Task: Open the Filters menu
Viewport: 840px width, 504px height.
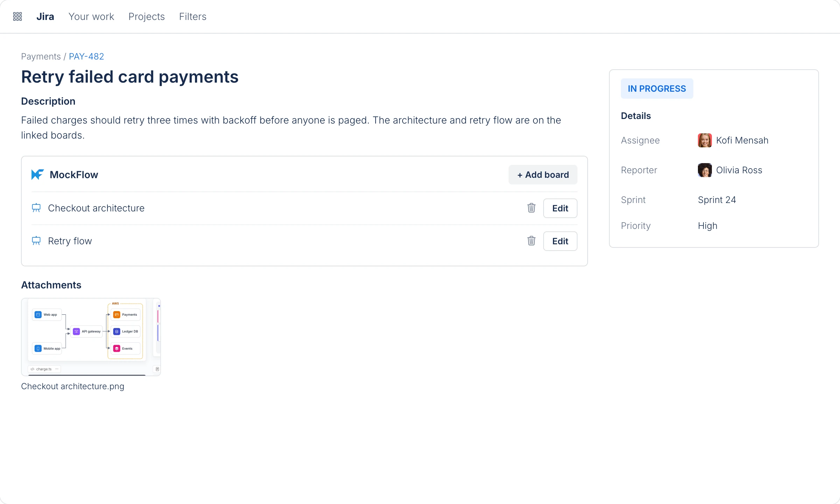Action: [x=193, y=16]
